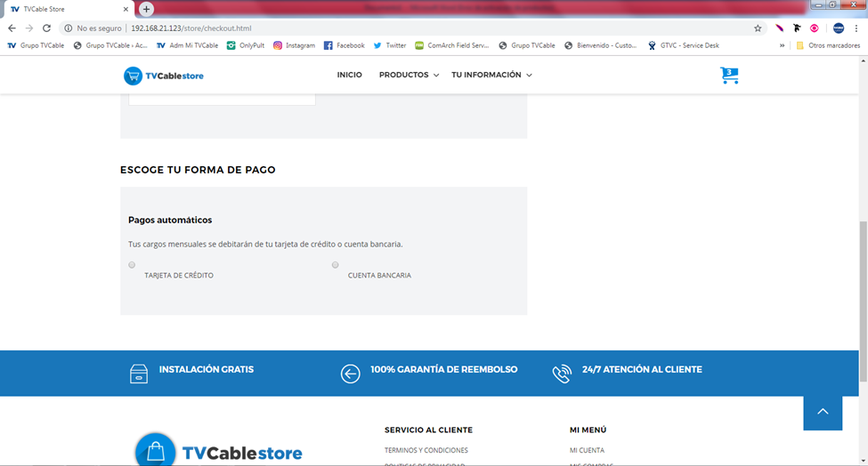Select Cuenta Bancaria radio button
This screenshot has width=868, height=466.
335,265
